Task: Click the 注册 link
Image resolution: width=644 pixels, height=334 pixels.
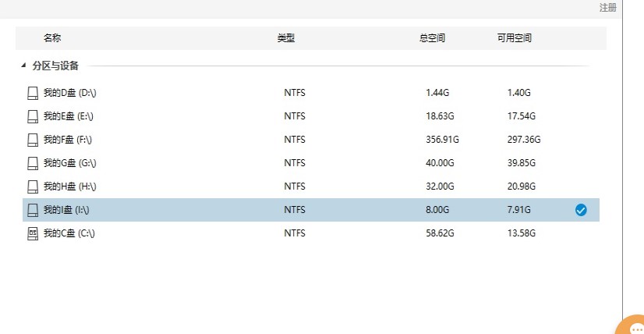Action: coord(607,8)
